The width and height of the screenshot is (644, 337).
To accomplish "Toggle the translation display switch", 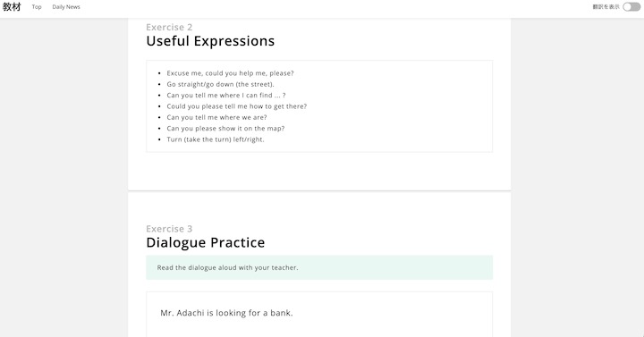I will coord(631,7).
